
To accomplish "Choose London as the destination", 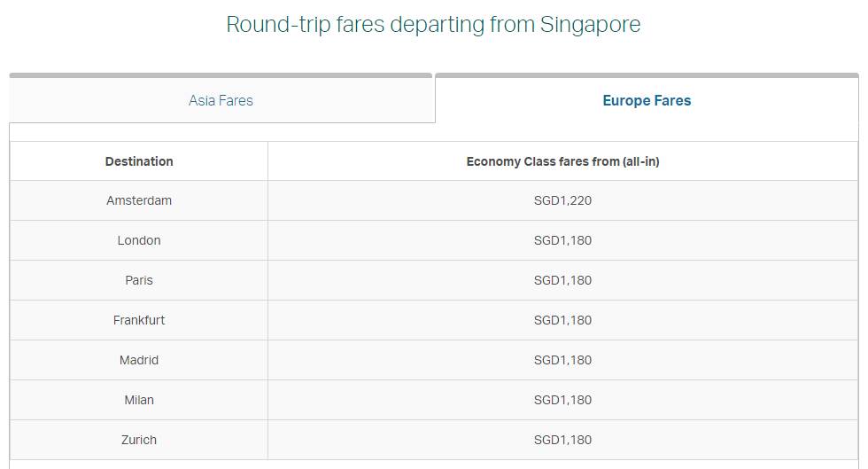I will tap(139, 240).
